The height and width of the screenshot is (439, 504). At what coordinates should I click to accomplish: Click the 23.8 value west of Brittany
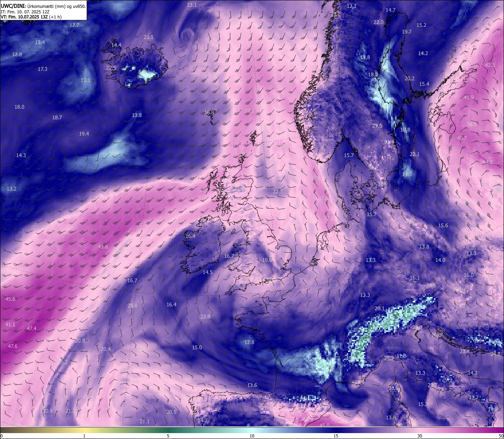coord(205,317)
